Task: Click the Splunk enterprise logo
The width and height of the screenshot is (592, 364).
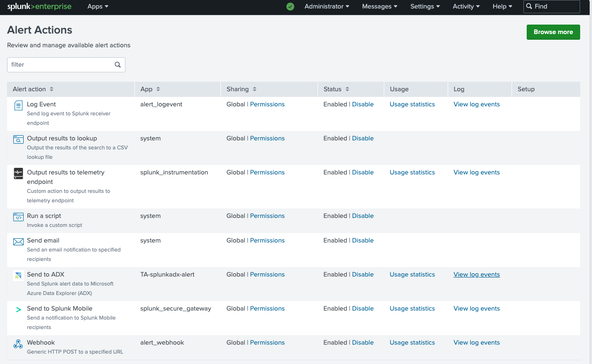Action: pyautogui.click(x=39, y=7)
